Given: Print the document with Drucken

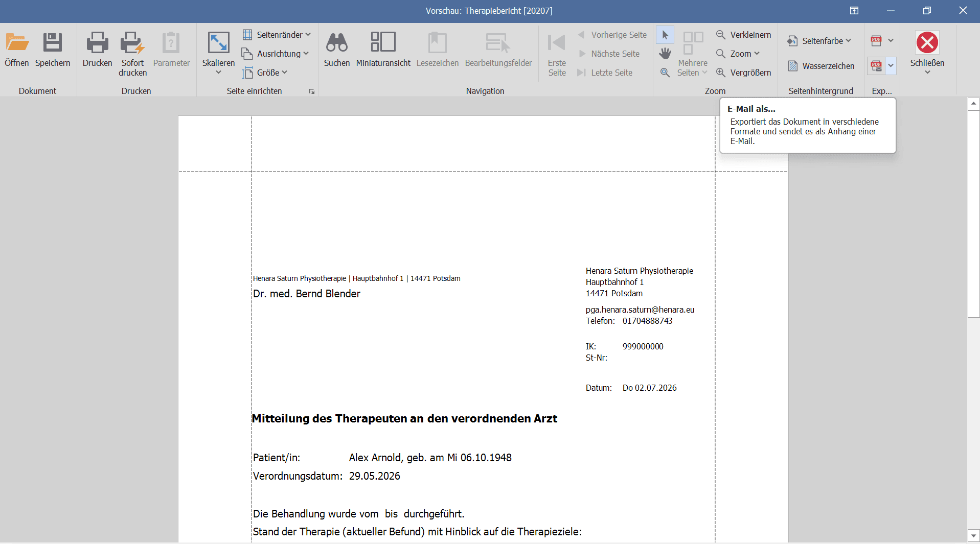Looking at the screenshot, I should [97, 50].
